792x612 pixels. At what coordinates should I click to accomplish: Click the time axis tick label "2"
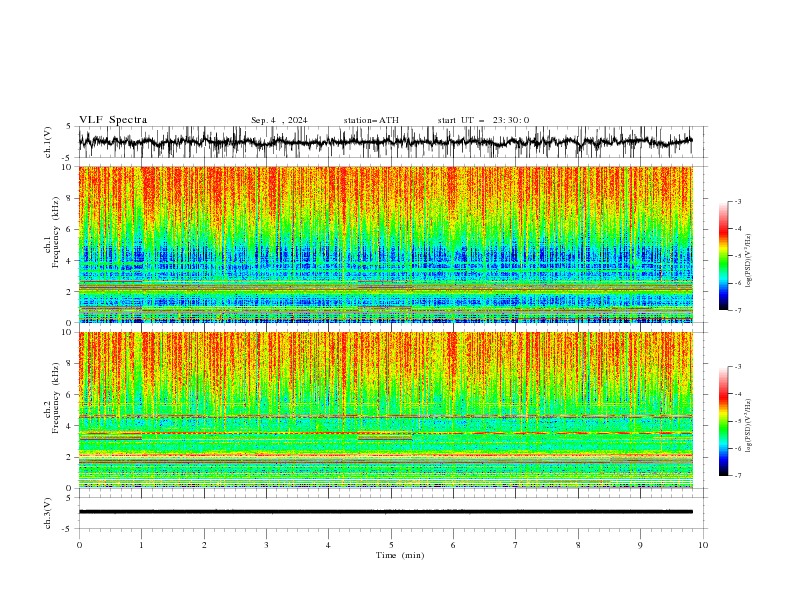point(204,545)
